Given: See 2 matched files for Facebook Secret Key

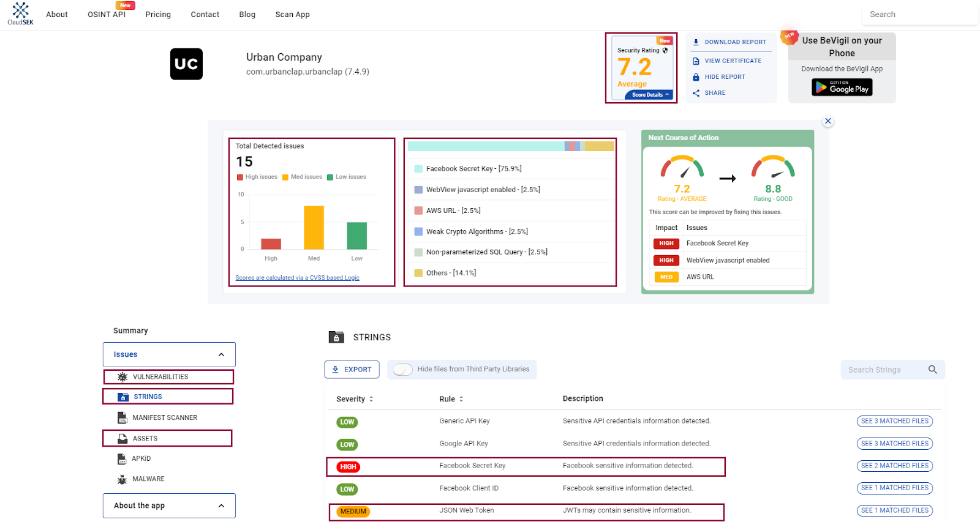Looking at the screenshot, I should click(894, 466).
